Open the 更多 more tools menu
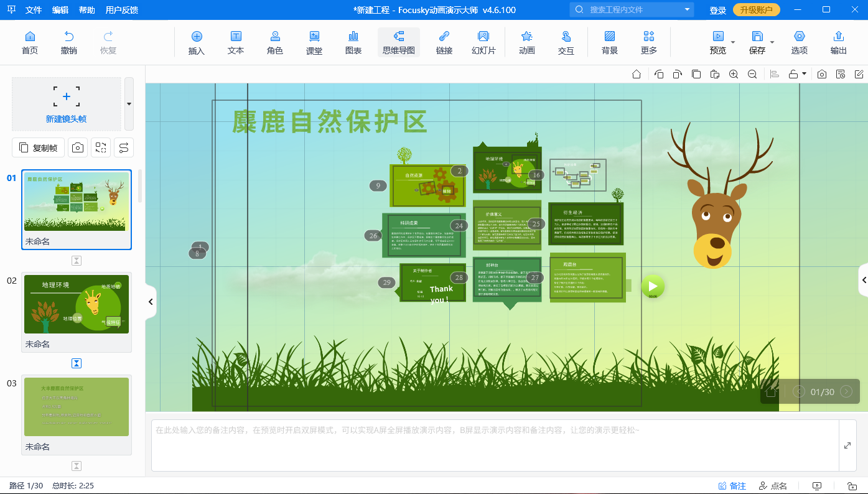The width and height of the screenshot is (868, 494). (649, 42)
